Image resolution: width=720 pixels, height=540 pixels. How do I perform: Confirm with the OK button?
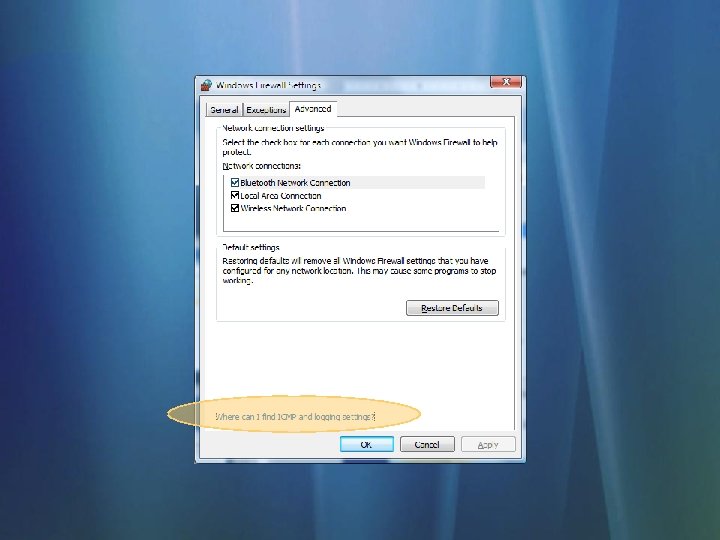pyautogui.click(x=366, y=444)
